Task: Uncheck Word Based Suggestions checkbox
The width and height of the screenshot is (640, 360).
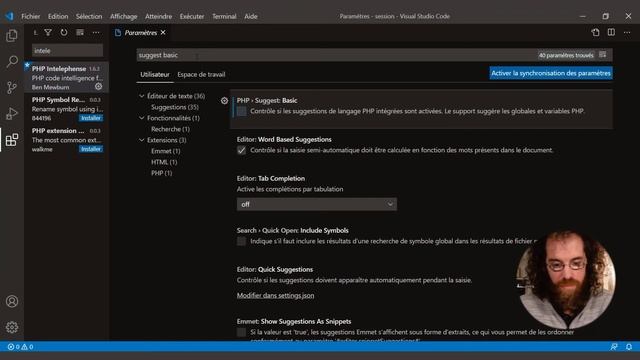Action: click(x=242, y=150)
